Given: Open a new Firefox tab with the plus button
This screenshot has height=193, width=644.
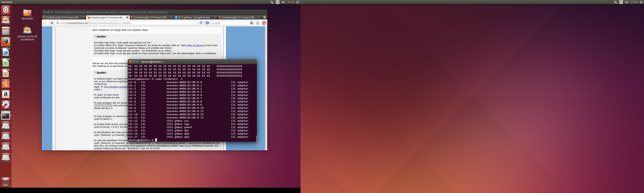Looking at the screenshot, I should [x=264, y=18].
